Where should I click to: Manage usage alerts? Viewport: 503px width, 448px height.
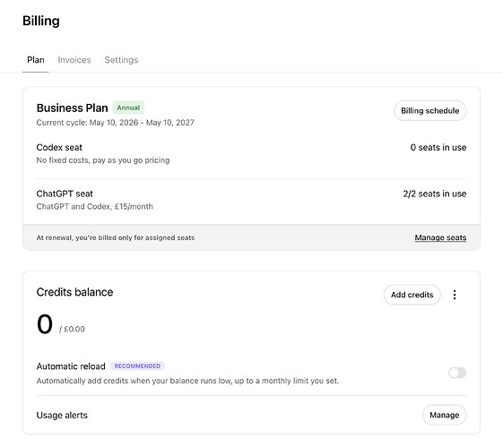tap(445, 415)
